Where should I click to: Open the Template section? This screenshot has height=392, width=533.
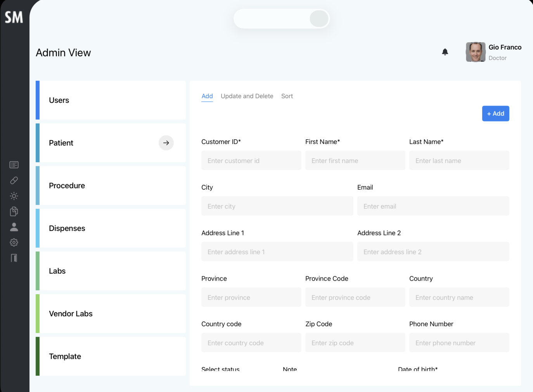111,356
